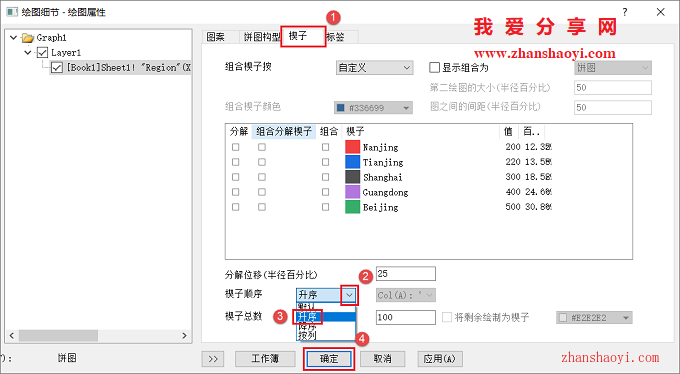Select the Guangdong wedge name

[385, 192]
